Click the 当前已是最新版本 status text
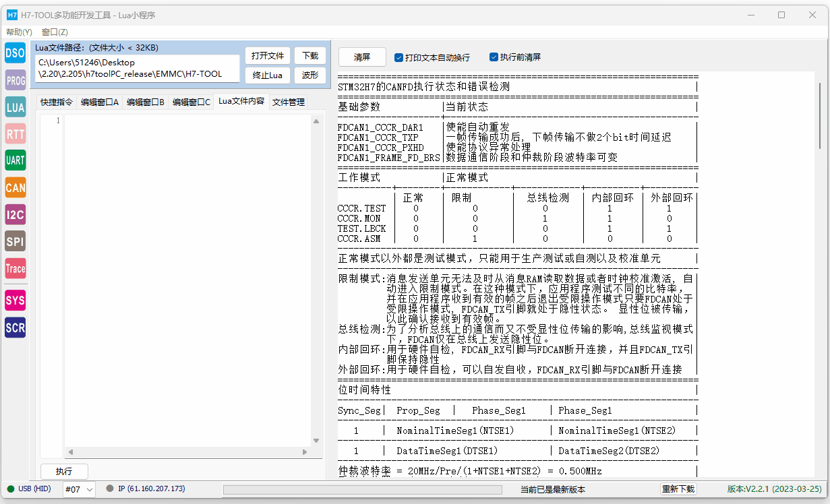Screen dimensions: 830x504 pyautogui.click(x=552, y=489)
